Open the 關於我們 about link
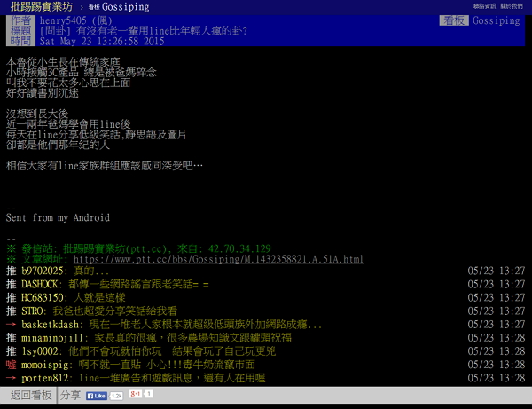 (x=513, y=6)
